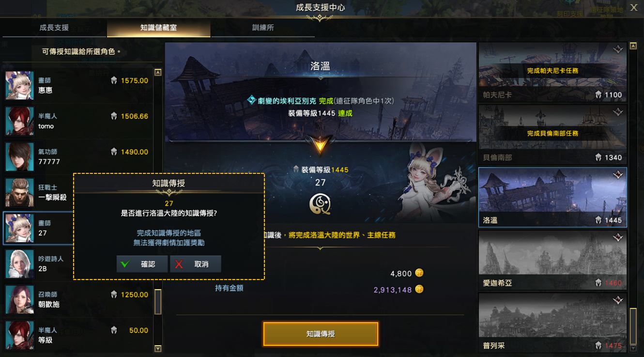Switch to the 成長支援 tab
This screenshot has height=357, width=644.
(x=54, y=28)
